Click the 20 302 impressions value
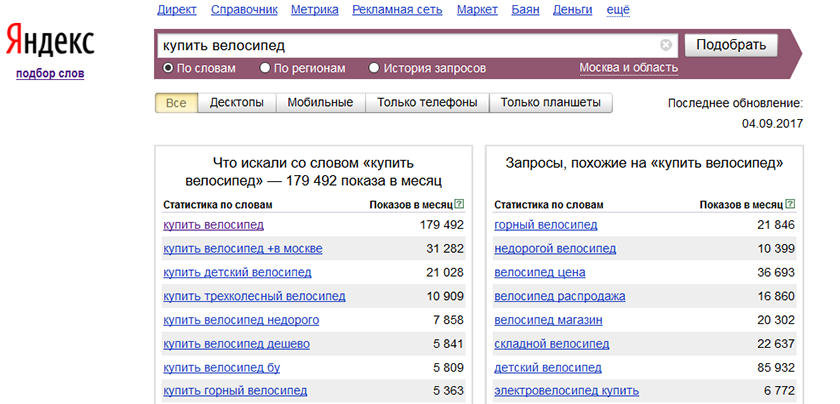The height and width of the screenshot is (404, 840). [x=776, y=320]
